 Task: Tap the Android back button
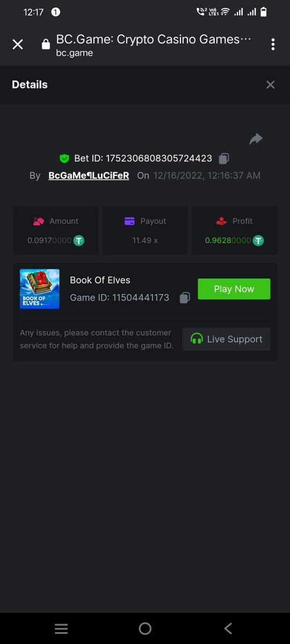tap(228, 628)
